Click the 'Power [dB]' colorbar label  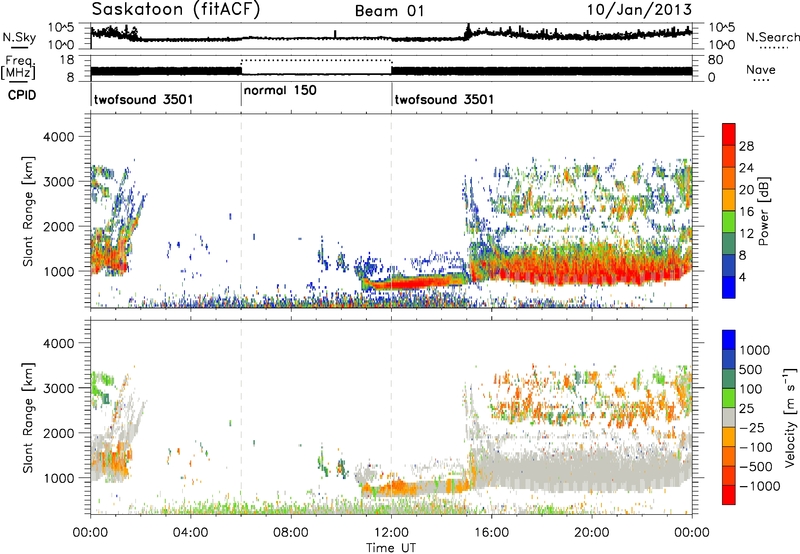763,211
